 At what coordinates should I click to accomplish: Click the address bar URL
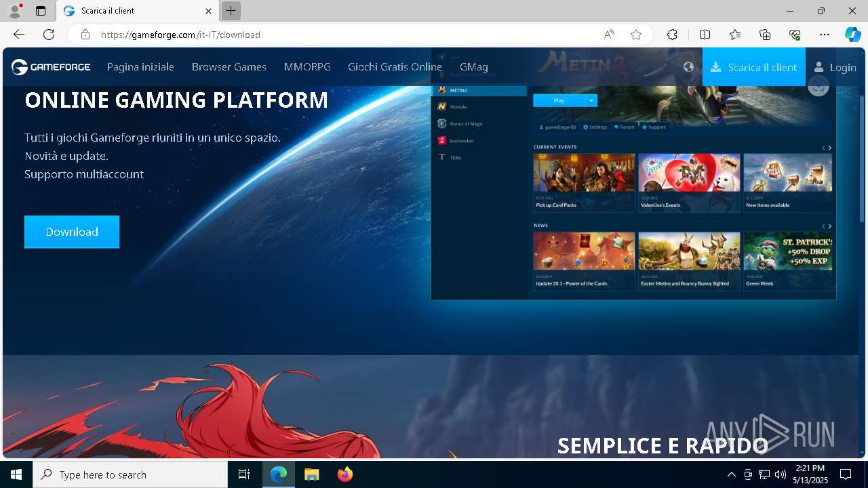tap(180, 35)
